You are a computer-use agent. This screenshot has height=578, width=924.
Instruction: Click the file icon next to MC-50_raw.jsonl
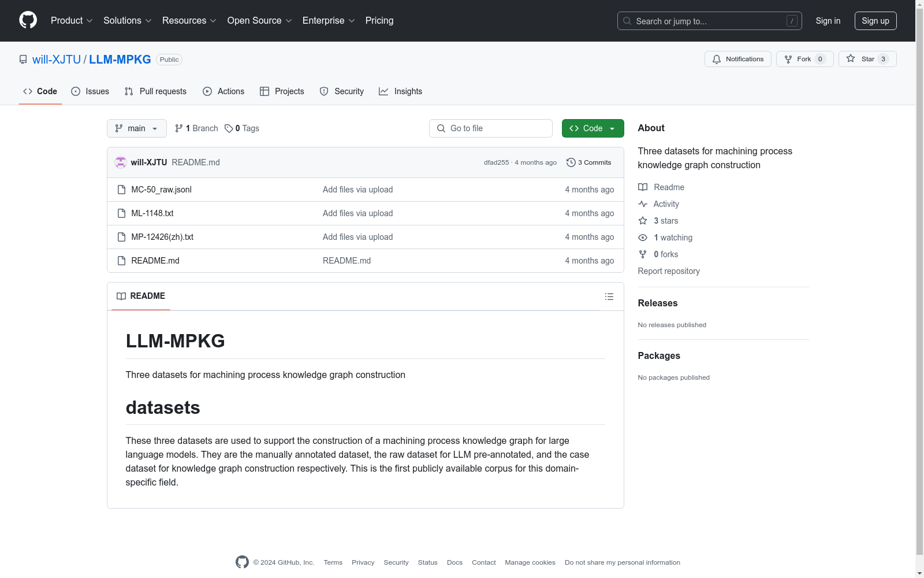pos(121,190)
